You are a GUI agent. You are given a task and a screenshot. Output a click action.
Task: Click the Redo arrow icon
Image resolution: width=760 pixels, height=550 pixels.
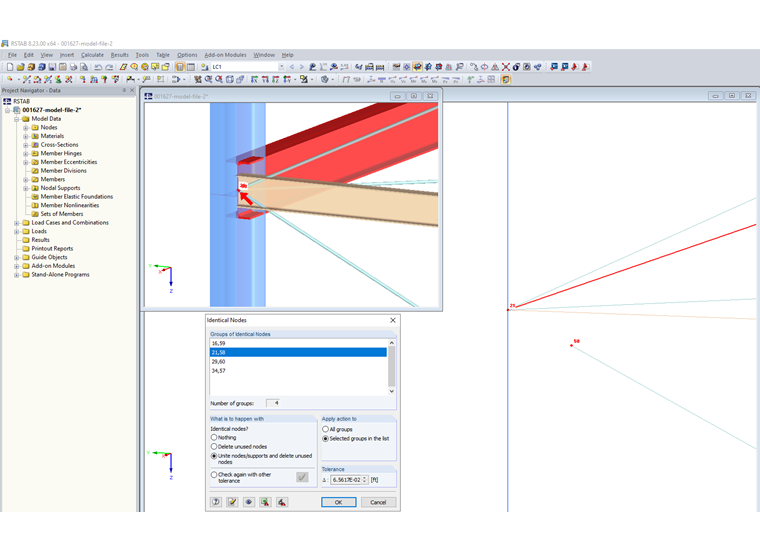[x=109, y=67]
